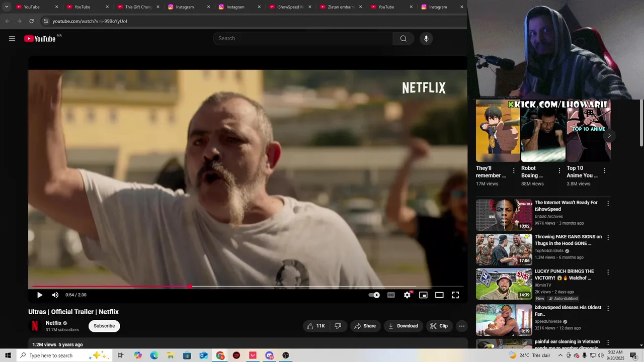The height and width of the screenshot is (362, 644).
Task: Open iShowSpeed Blesses His Oldest Fan title
Action: coord(568,311)
